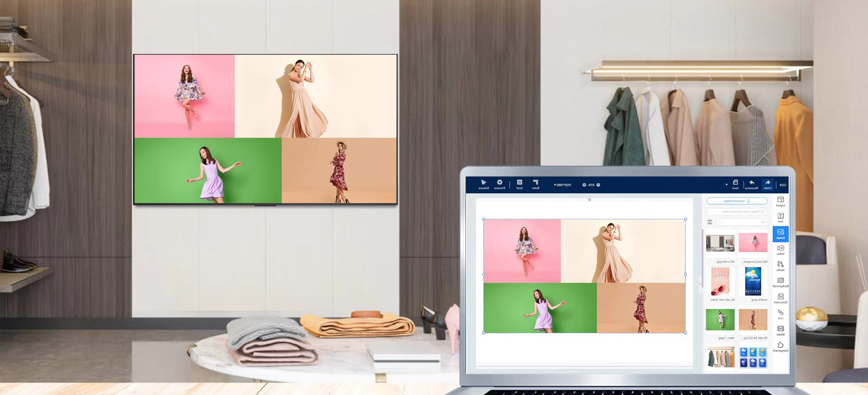
Task: Zoom in with the plus icon
Action: click(584, 185)
